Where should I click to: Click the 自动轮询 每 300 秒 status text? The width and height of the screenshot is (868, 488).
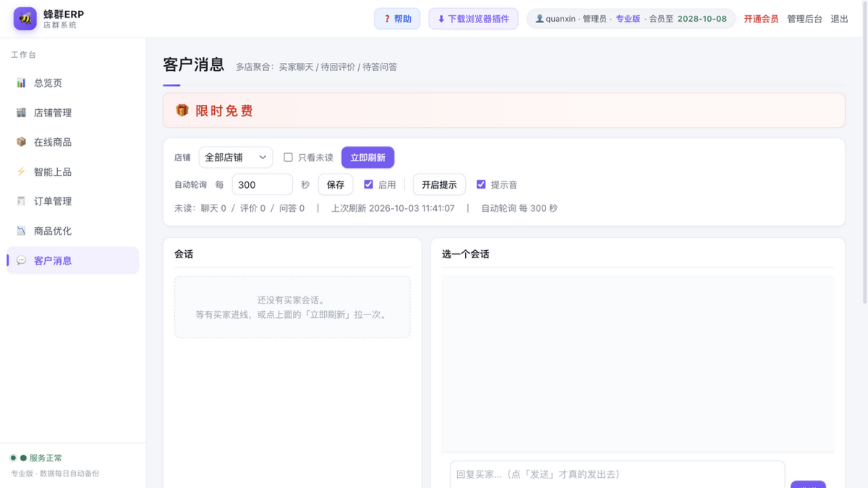(x=519, y=208)
